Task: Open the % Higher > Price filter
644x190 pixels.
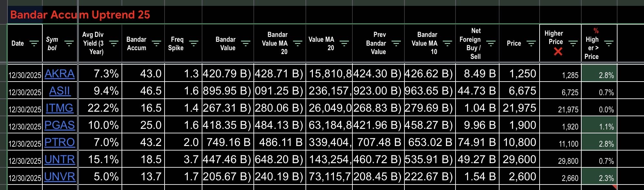Action: pos(609,43)
